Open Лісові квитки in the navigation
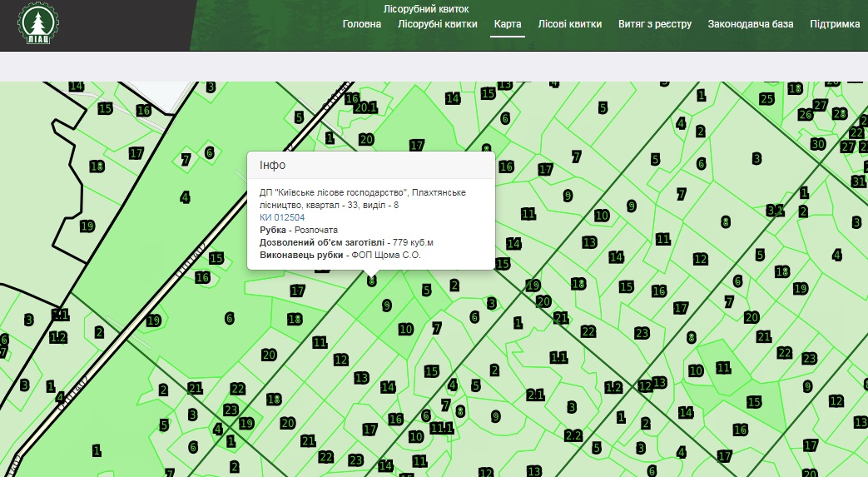 click(570, 24)
